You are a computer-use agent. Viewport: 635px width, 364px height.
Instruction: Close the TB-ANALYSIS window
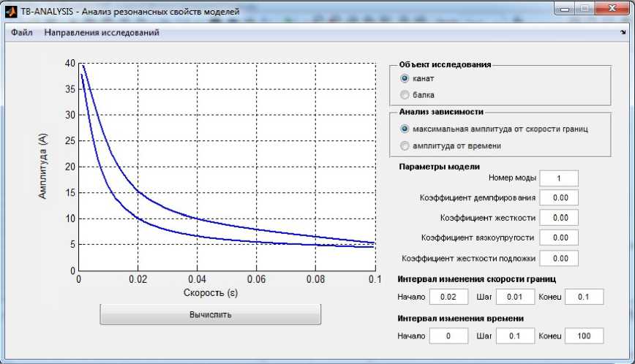[612, 9]
